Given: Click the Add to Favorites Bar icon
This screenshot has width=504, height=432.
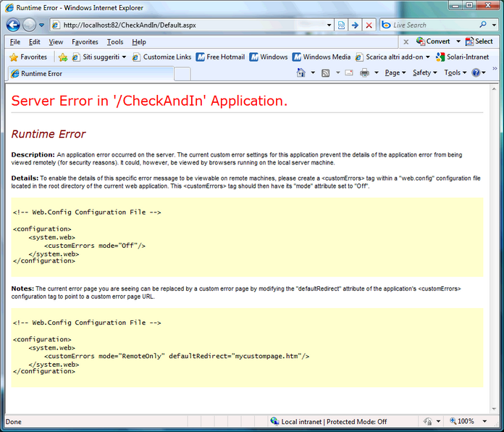Looking at the screenshot, I should point(63,57).
